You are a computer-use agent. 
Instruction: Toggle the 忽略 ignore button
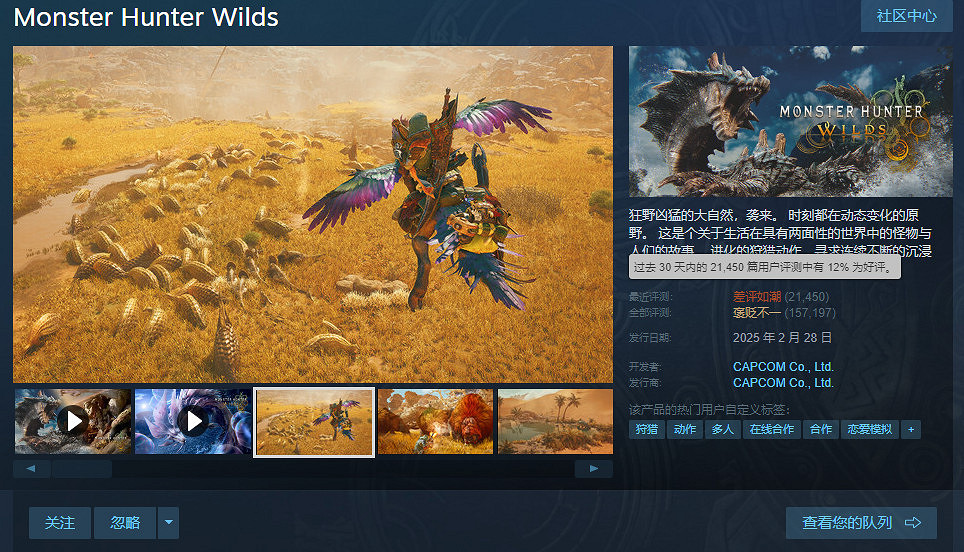125,522
